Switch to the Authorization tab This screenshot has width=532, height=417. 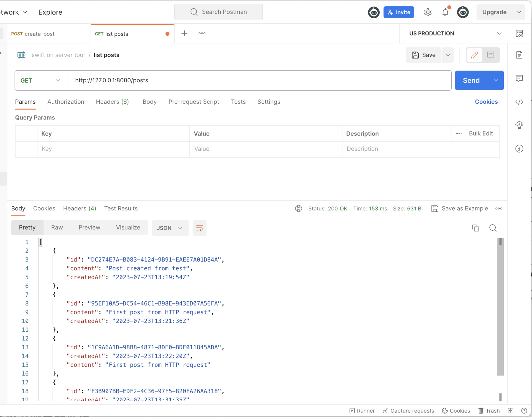(66, 102)
